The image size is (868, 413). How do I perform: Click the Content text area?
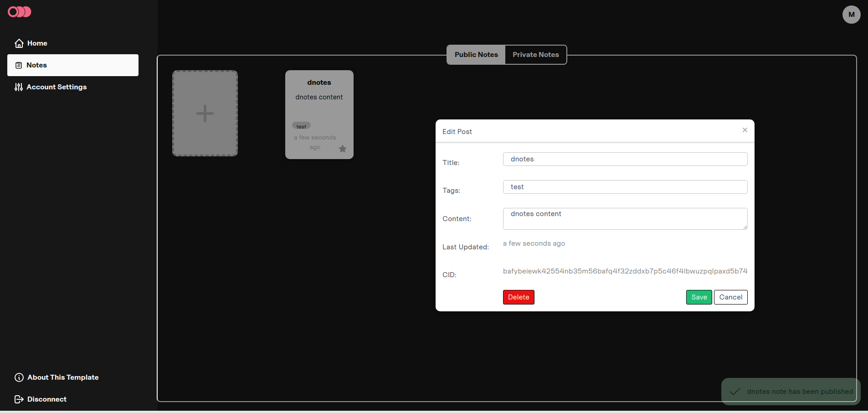625,219
